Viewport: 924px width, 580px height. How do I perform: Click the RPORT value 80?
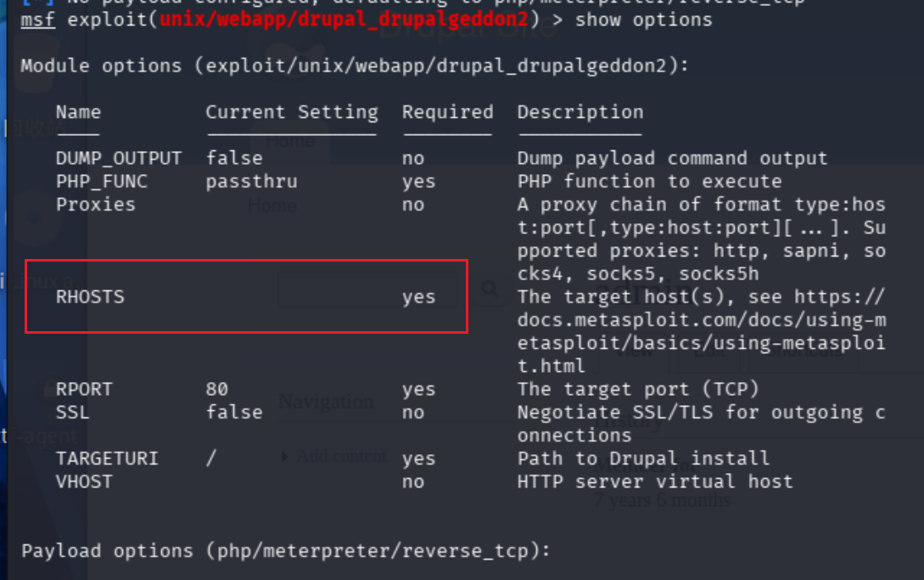pos(217,389)
